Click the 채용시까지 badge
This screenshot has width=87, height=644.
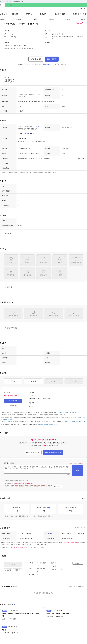[79, 24]
